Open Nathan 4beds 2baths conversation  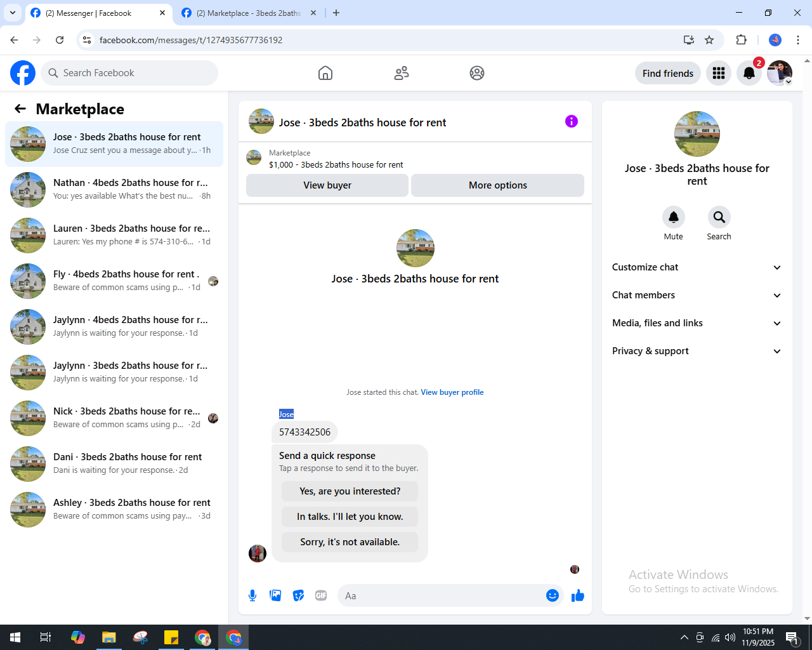[x=114, y=189]
